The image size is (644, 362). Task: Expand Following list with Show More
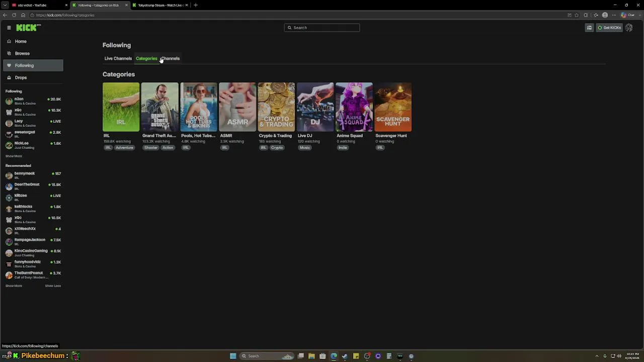click(x=14, y=156)
